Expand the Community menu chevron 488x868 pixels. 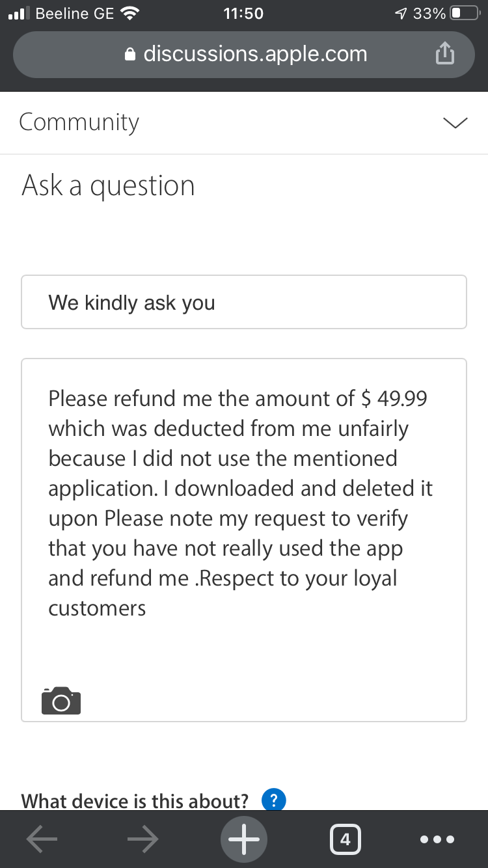[x=455, y=123]
